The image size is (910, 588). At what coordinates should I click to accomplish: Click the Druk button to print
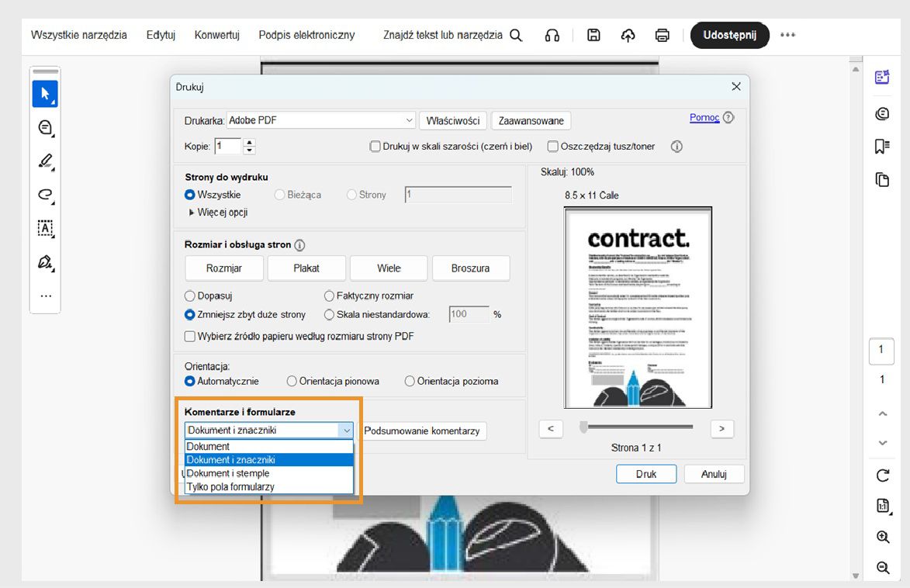pos(646,473)
